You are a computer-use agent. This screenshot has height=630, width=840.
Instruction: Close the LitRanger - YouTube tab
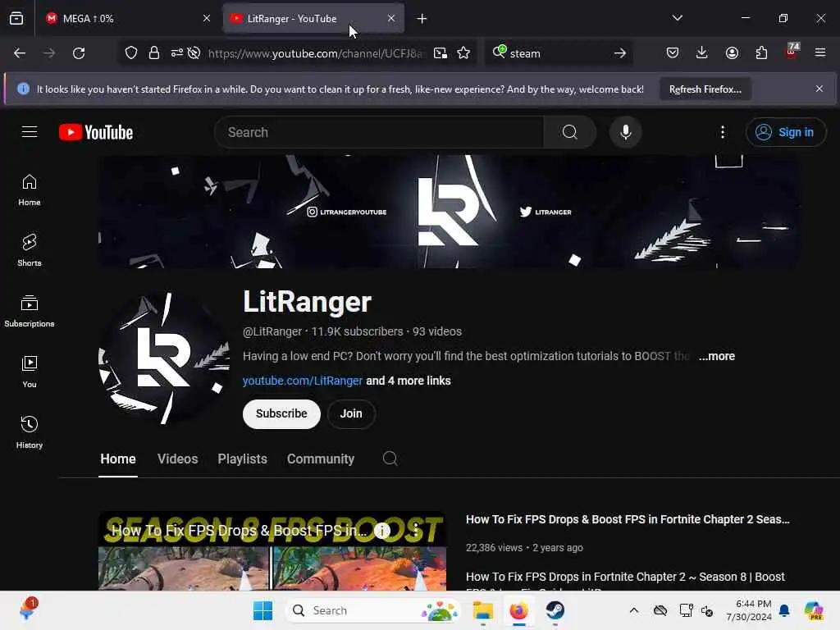(391, 19)
